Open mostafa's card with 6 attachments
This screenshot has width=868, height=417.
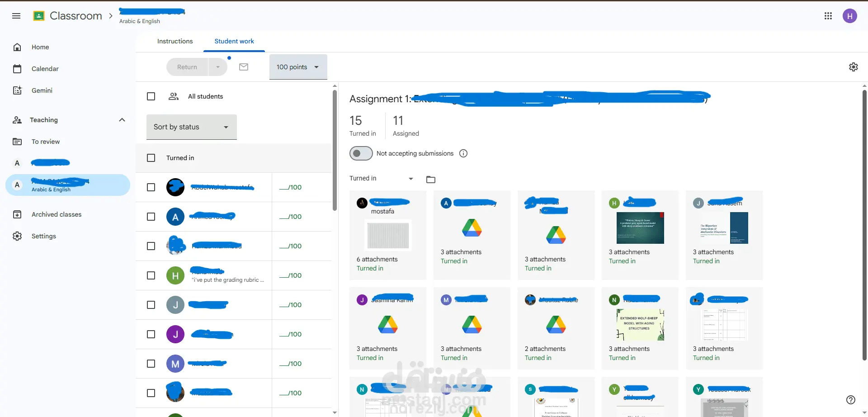tap(388, 235)
